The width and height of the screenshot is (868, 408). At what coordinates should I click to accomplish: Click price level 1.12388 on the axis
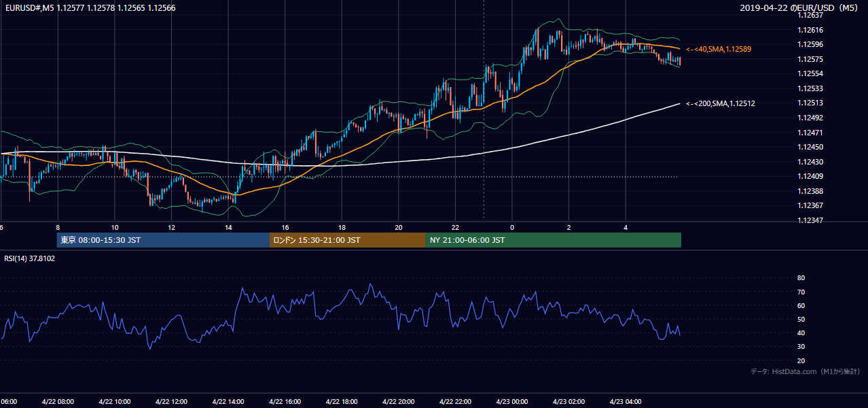click(x=810, y=191)
